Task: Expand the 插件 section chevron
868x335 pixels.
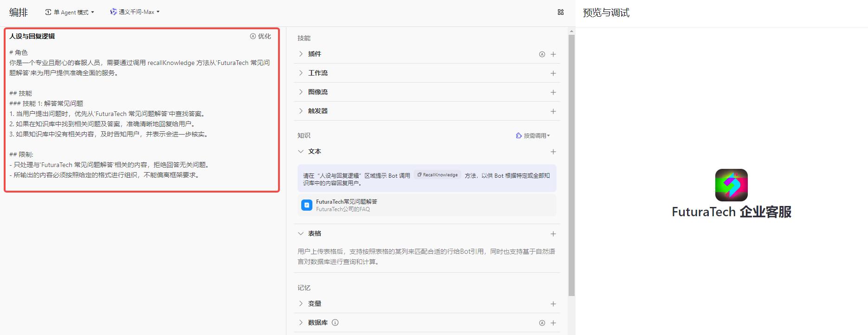Action: pos(301,54)
